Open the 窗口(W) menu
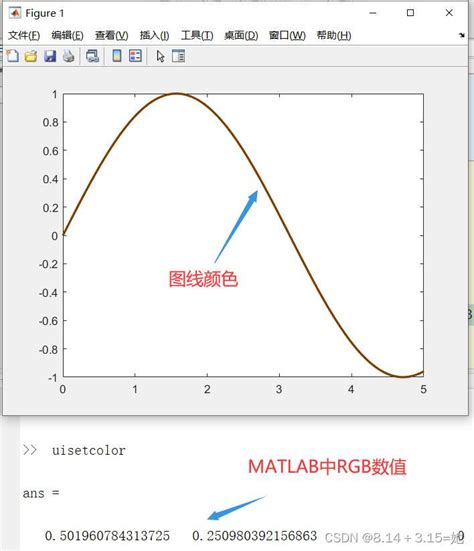The width and height of the screenshot is (474, 551). pyautogui.click(x=287, y=35)
